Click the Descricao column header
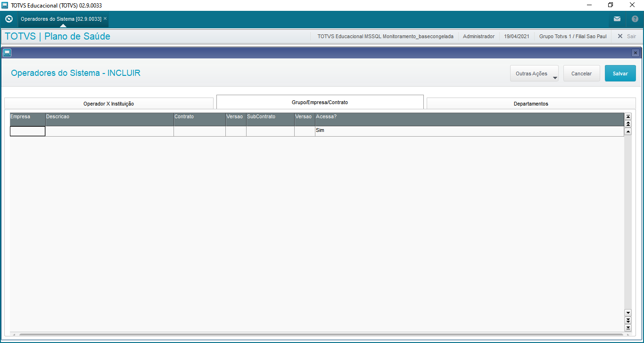Image resolution: width=644 pixels, height=343 pixels. point(109,119)
